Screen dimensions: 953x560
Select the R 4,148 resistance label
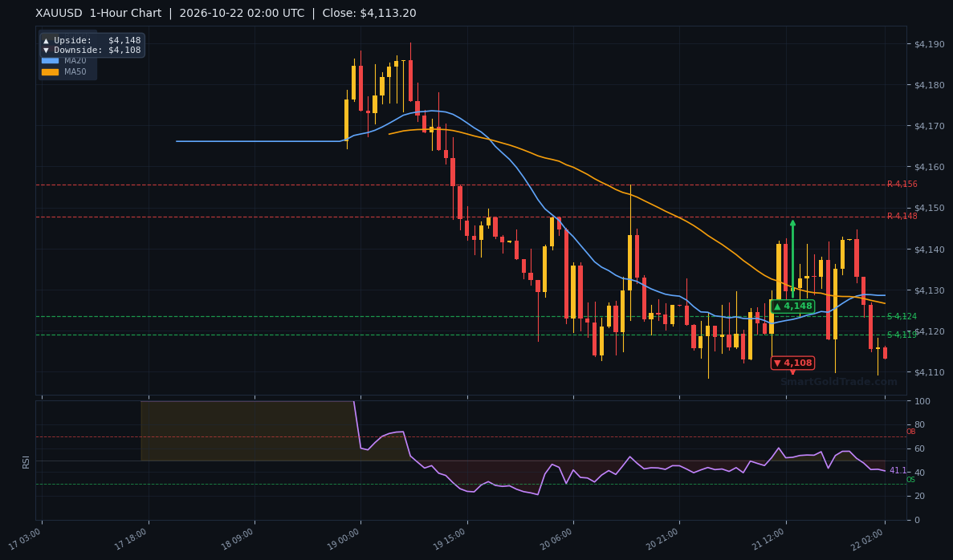(x=902, y=217)
